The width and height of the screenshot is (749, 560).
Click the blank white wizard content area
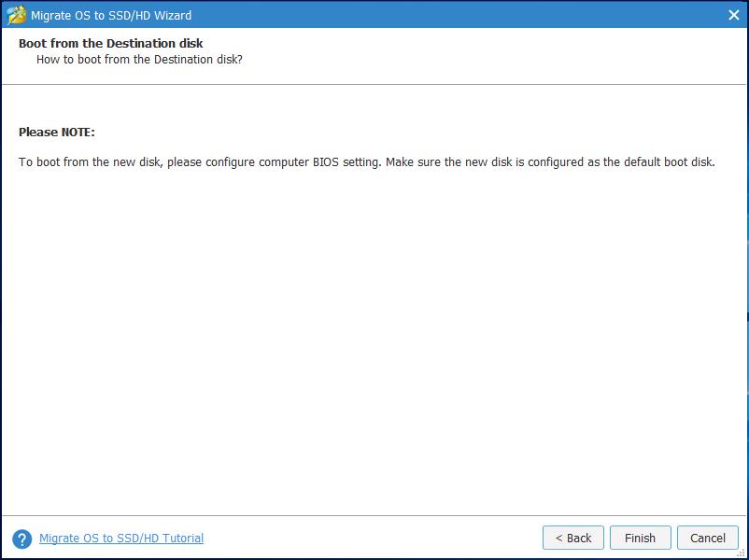(374, 334)
